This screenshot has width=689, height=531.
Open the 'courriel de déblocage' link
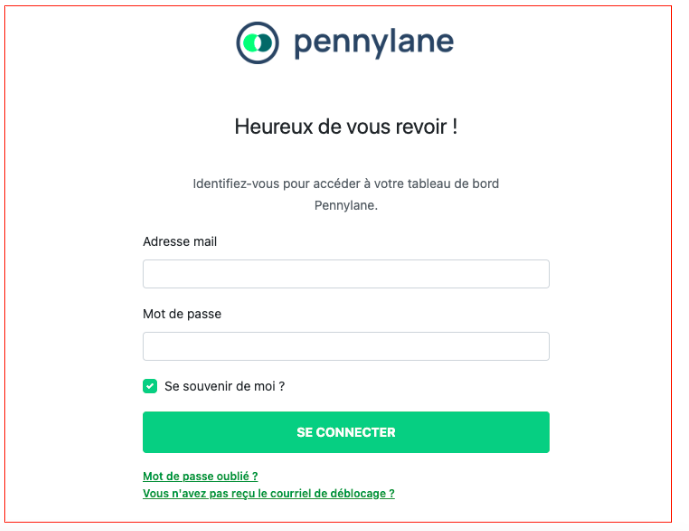tap(268, 493)
